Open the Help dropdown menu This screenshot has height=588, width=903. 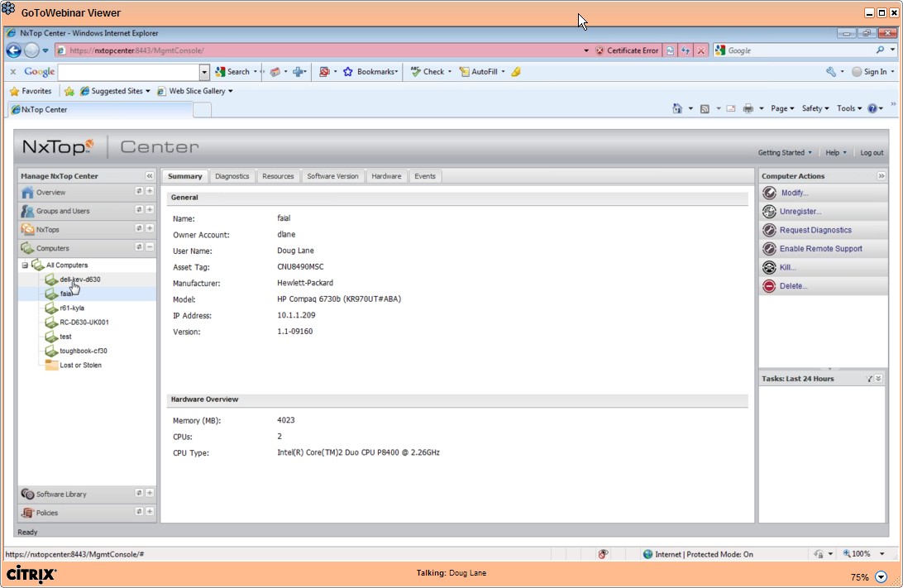tap(836, 153)
